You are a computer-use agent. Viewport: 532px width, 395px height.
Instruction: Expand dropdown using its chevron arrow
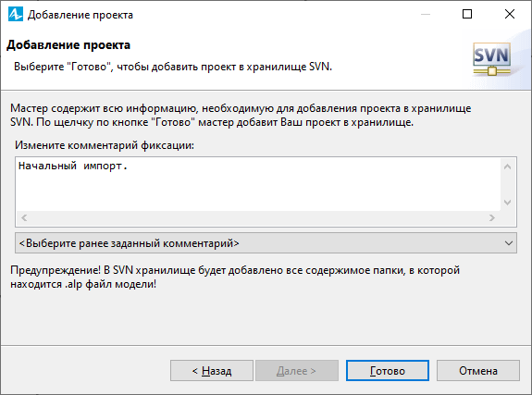pyautogui.click(x=508, y=243)
